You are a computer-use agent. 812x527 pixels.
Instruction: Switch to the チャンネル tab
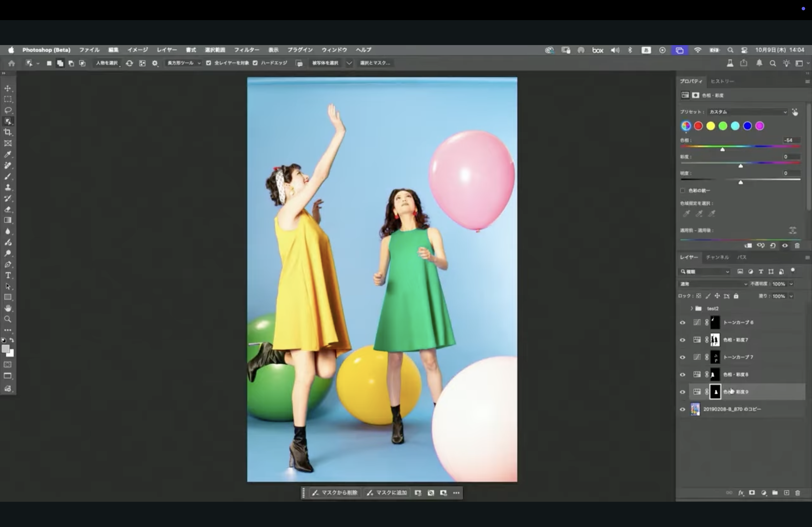(x=717, y=257)
